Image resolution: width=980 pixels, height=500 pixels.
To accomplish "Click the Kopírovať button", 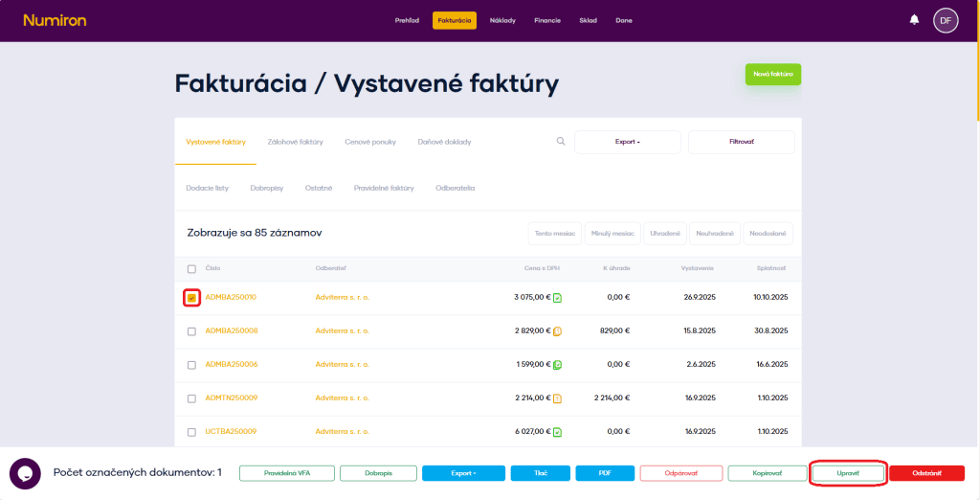I will click(x=768, y=474).
